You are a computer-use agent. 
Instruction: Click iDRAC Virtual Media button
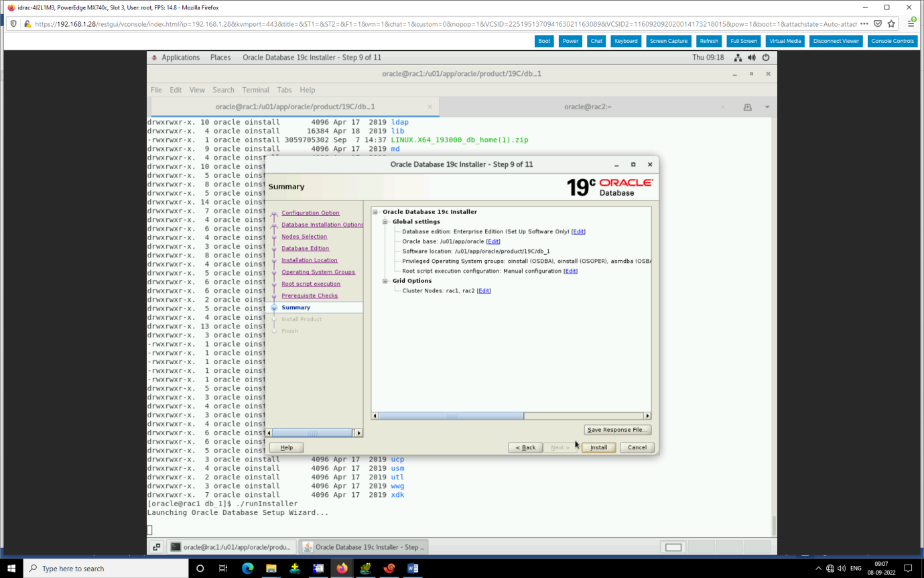tap(785, 41)
